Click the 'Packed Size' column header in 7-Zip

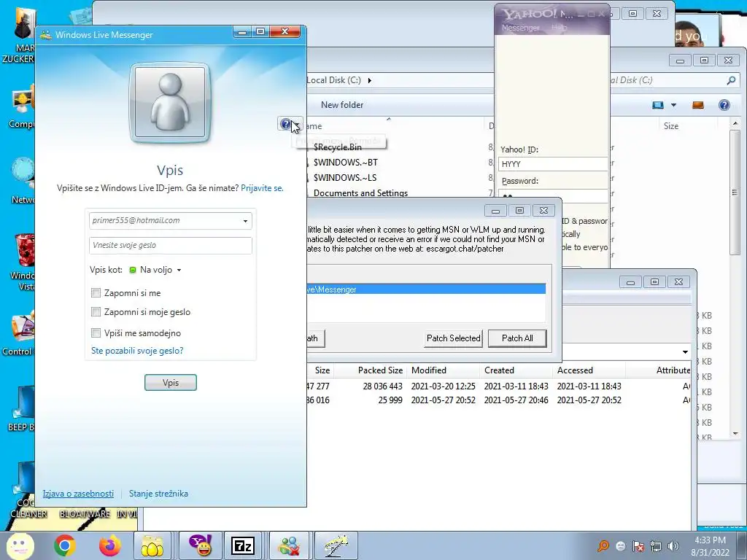coord(380,370)
